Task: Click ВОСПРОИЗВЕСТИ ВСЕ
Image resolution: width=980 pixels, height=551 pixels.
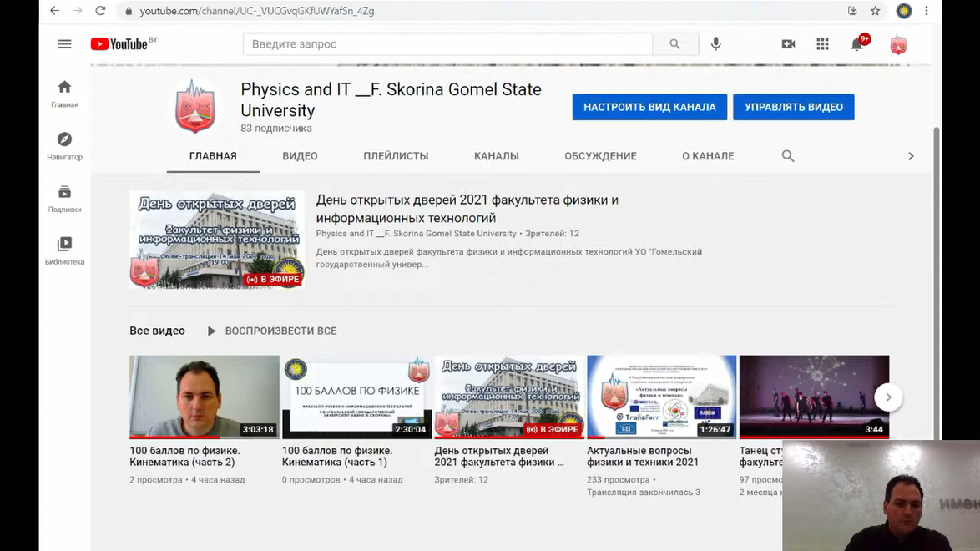Action: tap(272, 331)
